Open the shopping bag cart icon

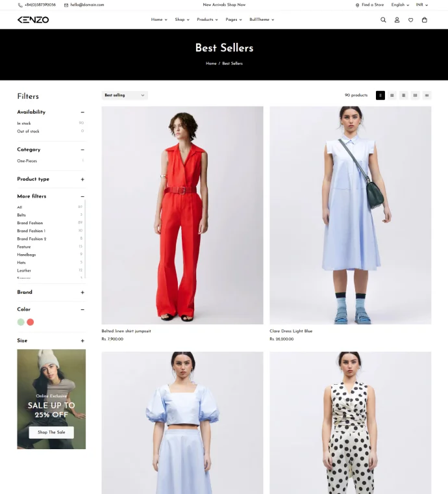point(425,20)
